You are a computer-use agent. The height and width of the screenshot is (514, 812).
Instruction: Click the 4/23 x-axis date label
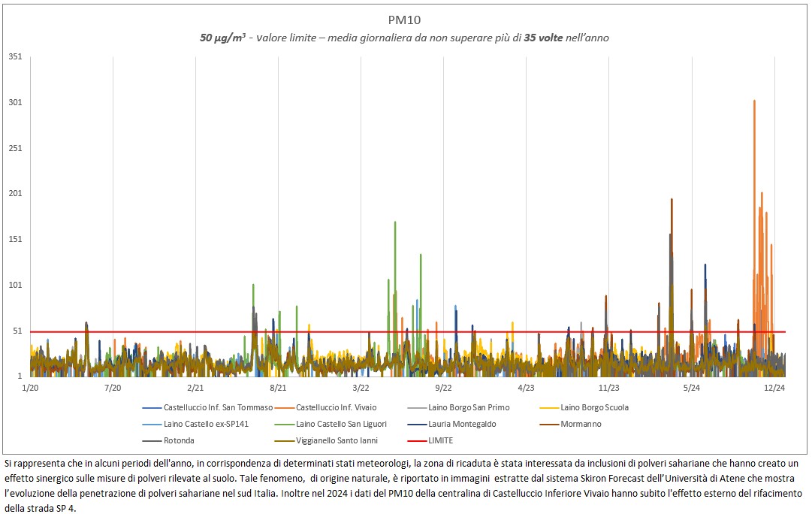(x=526, y=388)
